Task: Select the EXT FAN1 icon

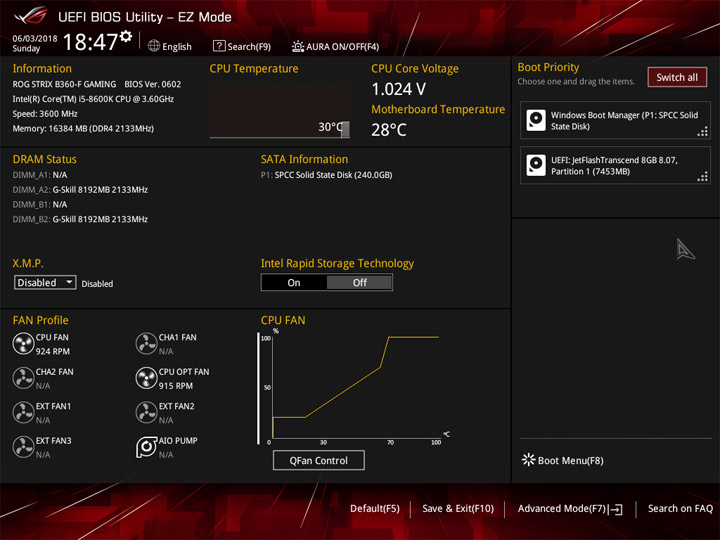Action: tap(23, 413)
